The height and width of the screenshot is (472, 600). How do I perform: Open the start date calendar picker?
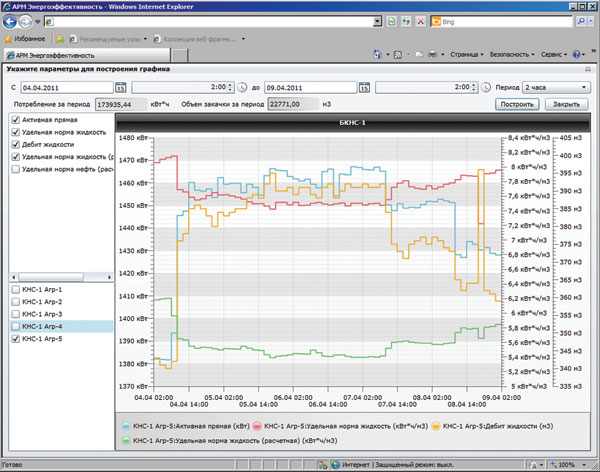(x=121, y=87)
